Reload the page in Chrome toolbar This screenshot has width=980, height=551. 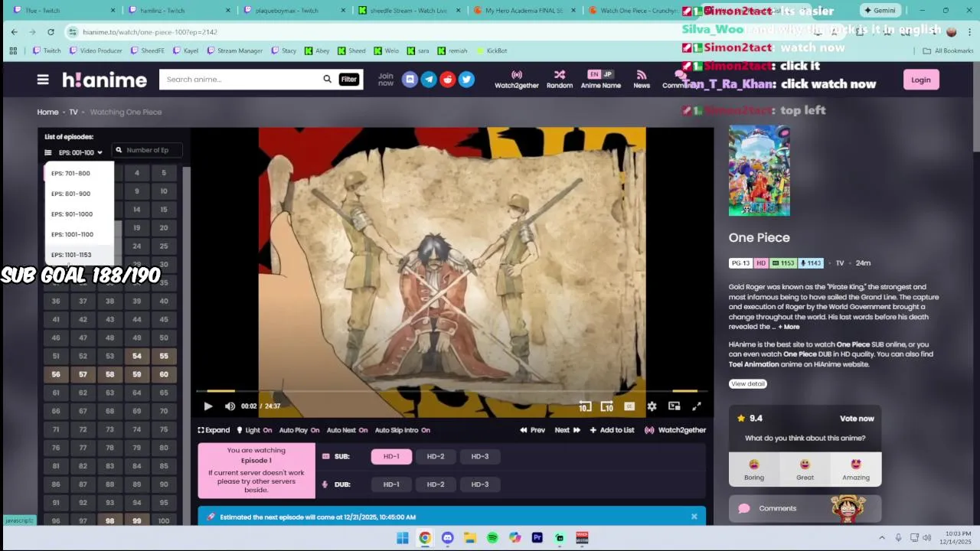51,32
